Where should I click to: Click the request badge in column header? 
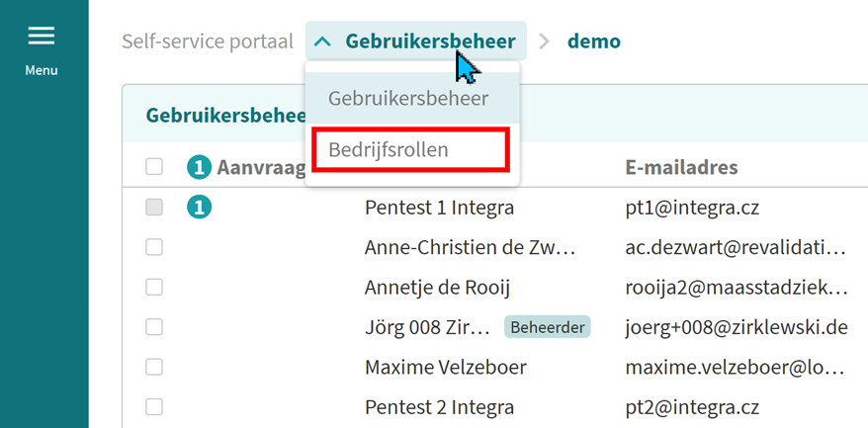tap(199, 167)
